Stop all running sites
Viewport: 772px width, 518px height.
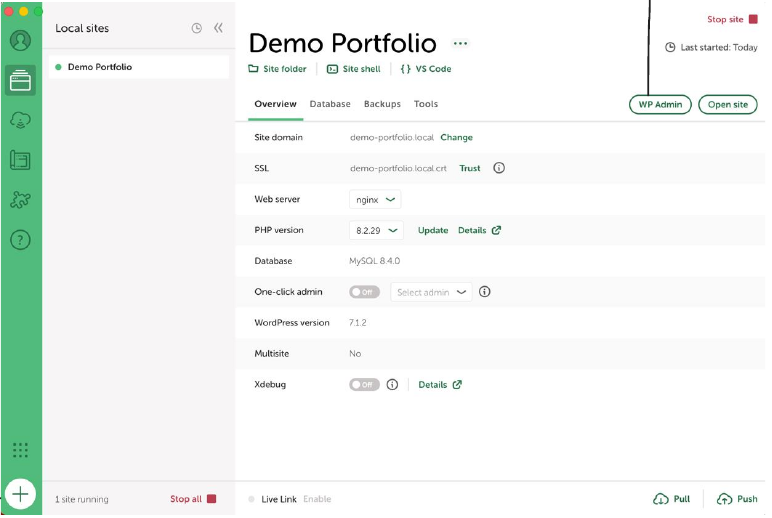click(x=193, y=499)
